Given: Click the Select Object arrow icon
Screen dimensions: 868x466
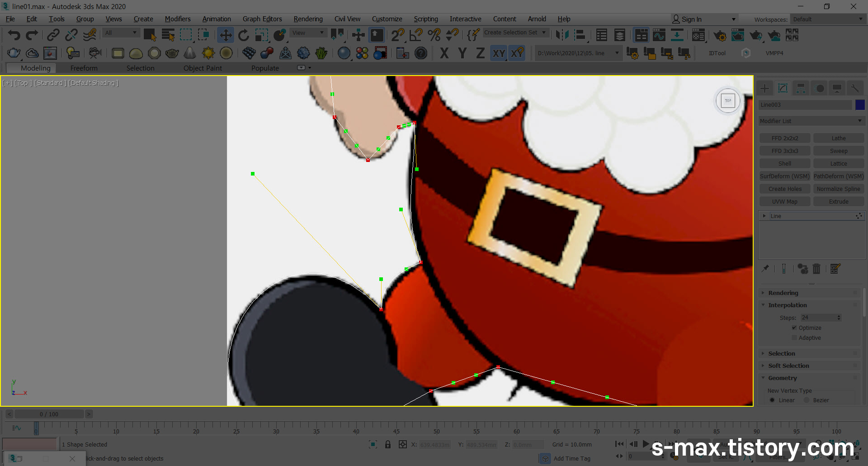Looking at the screenshot, I should click(150, 35).
